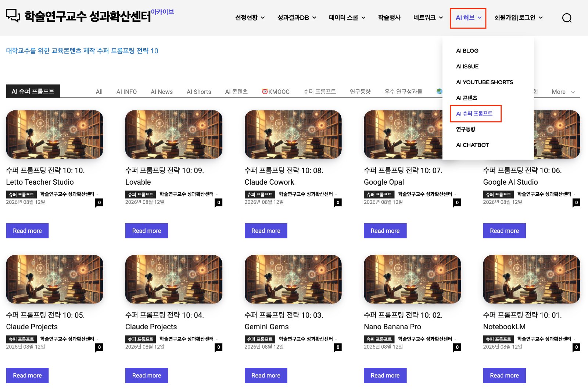Image resolution: width=588 pixels, height=391 pixels.
Task: Collapse the AI 허브 menu
Action: (468, 18)
